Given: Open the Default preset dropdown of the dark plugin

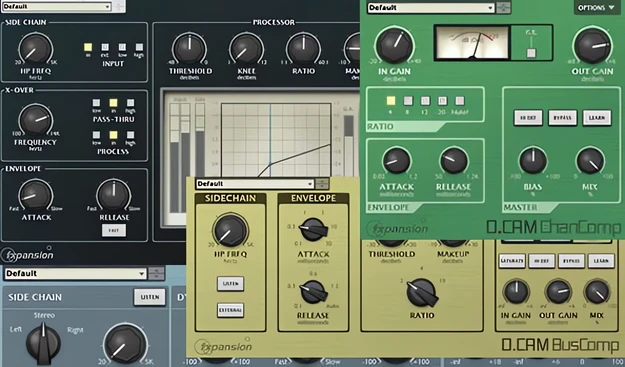Looking at the screenshot, I should [57, 6].
